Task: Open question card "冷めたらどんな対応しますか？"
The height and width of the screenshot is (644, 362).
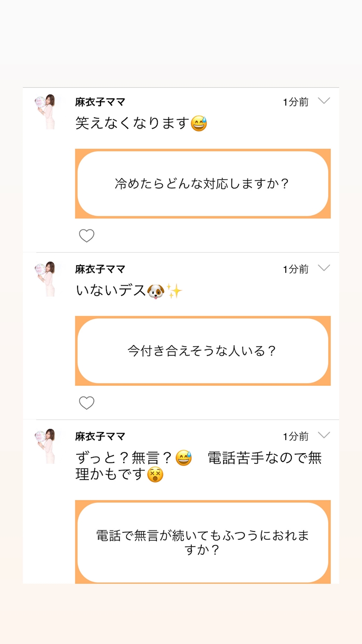Action: point(203,184)
